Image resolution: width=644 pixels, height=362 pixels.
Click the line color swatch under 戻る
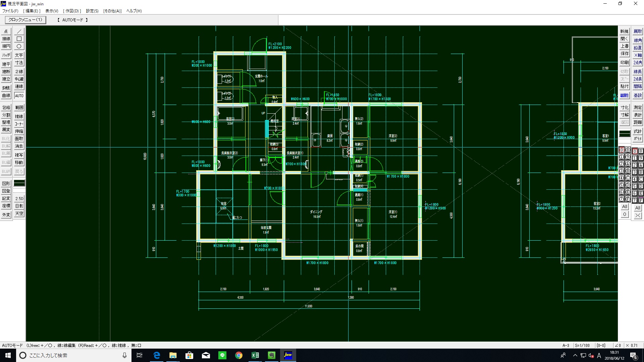tap(19, 183)
